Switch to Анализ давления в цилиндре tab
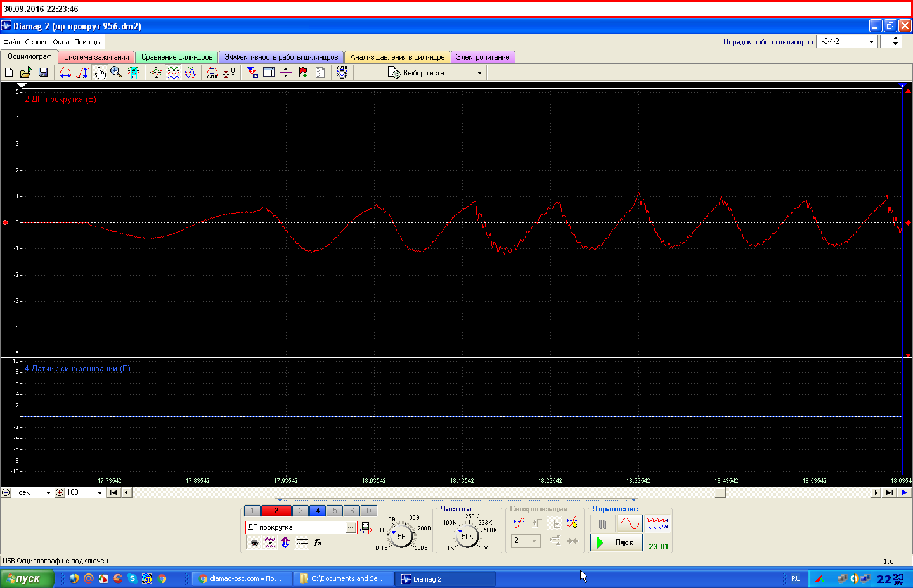 click(398, 57)
